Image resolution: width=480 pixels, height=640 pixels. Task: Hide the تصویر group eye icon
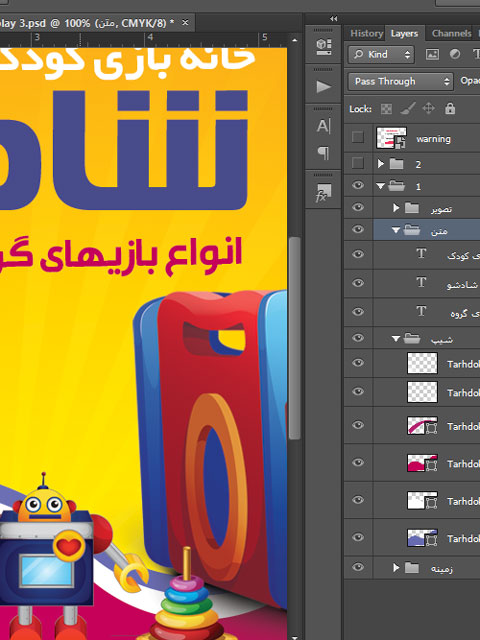[358, 207]
